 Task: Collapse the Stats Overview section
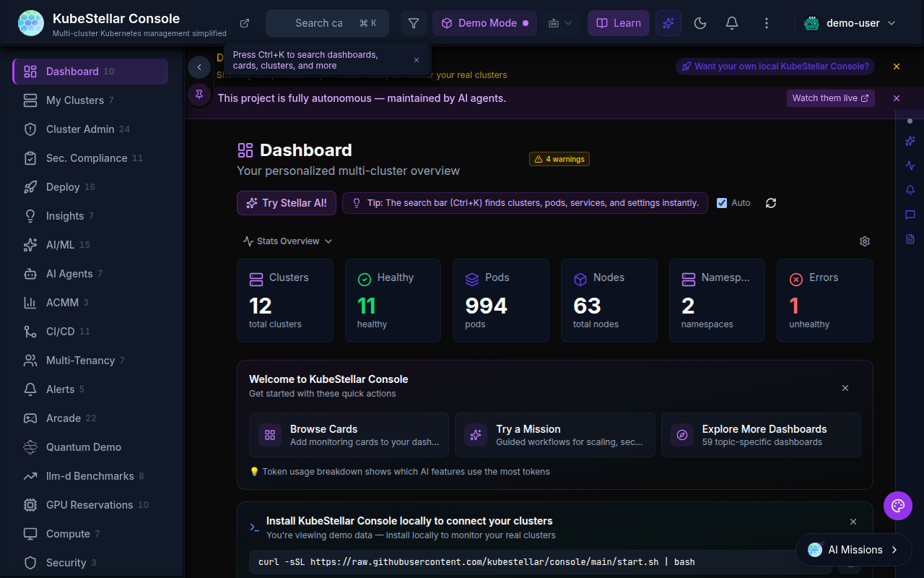tap(287, 241)
